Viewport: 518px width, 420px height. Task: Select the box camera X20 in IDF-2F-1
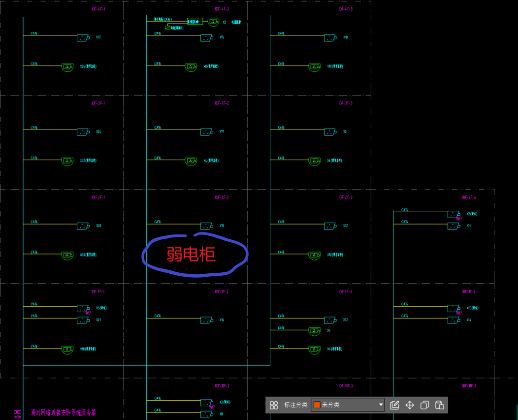[x=83, y=226]
